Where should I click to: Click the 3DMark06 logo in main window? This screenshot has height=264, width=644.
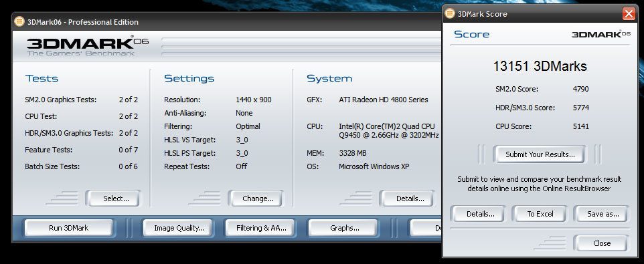[88, 46]
